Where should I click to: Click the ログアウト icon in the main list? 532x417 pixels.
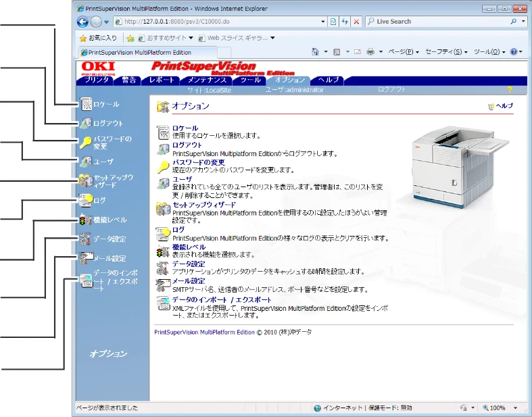[x=163, y=149]
